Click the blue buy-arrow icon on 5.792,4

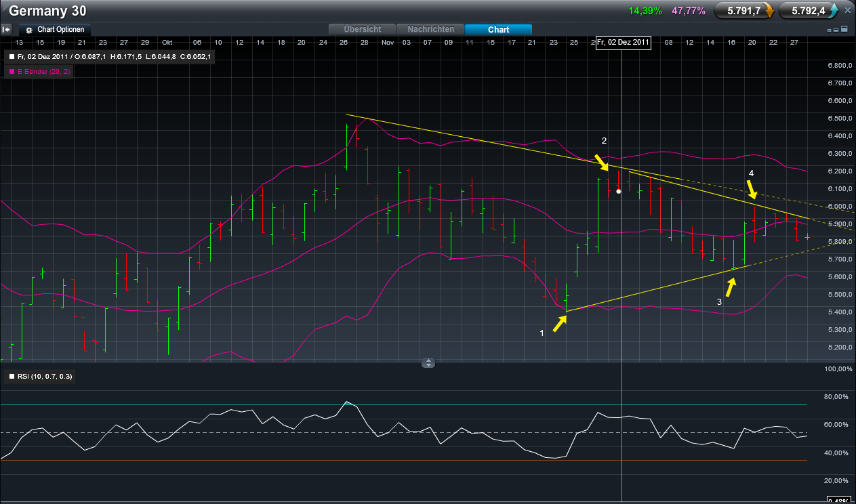click(x=833, y=9)
